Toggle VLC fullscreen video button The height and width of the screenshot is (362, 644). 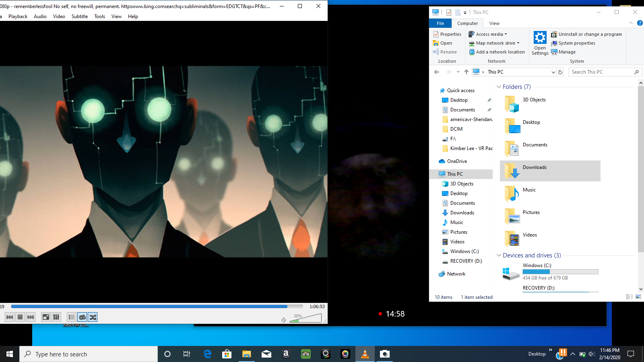click(x=46, y=317)
